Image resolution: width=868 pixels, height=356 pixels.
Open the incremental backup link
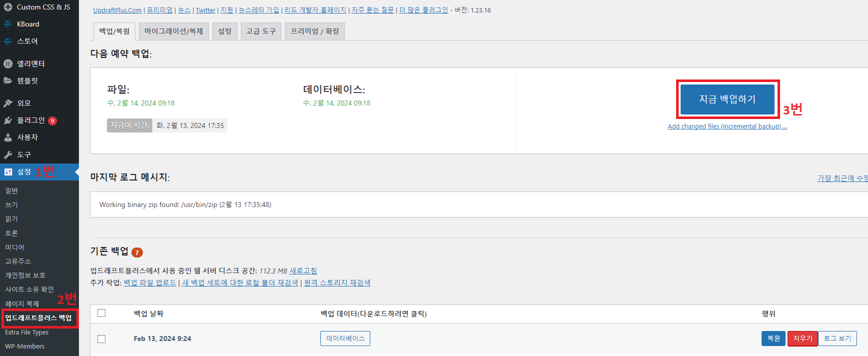[x=727, y=126]
